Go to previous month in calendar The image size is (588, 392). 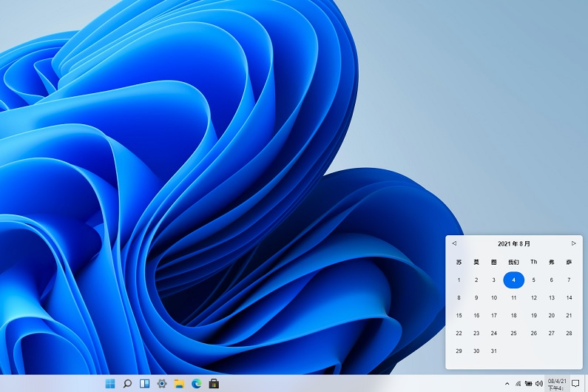(x=454, y=243)
